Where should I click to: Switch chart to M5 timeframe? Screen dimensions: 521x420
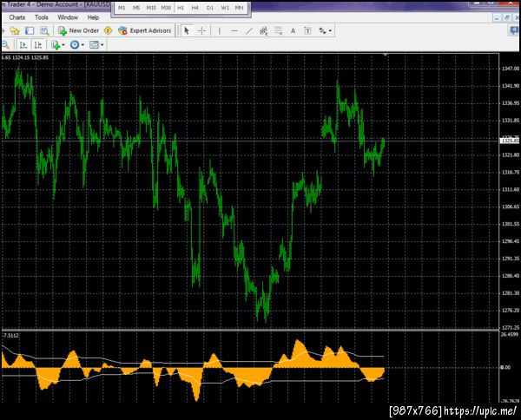(x=136, y=8)
